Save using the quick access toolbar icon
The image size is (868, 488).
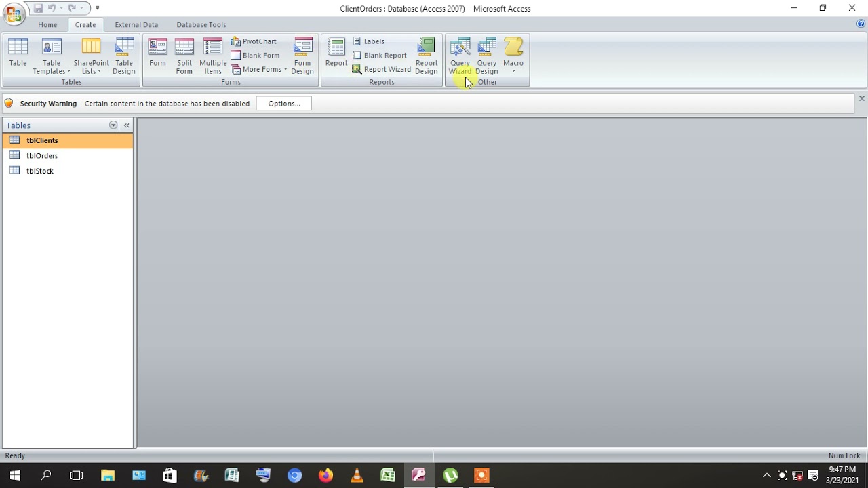click(x=38, y=8)
